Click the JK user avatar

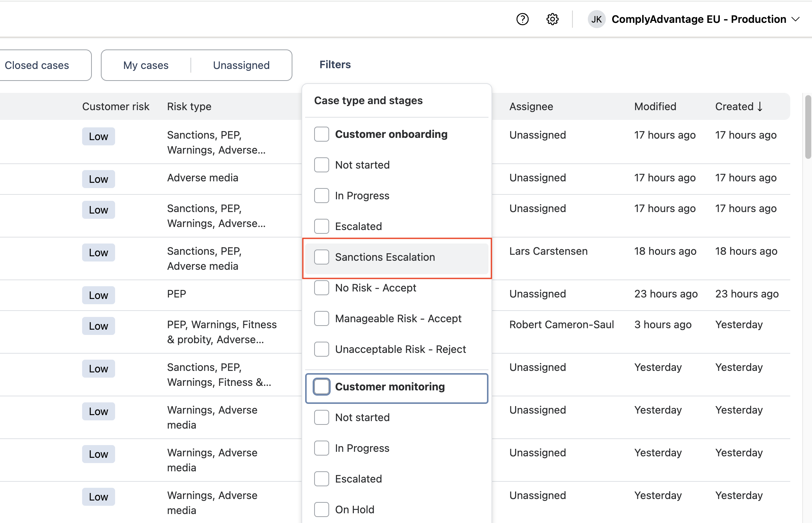pos(596,19)
